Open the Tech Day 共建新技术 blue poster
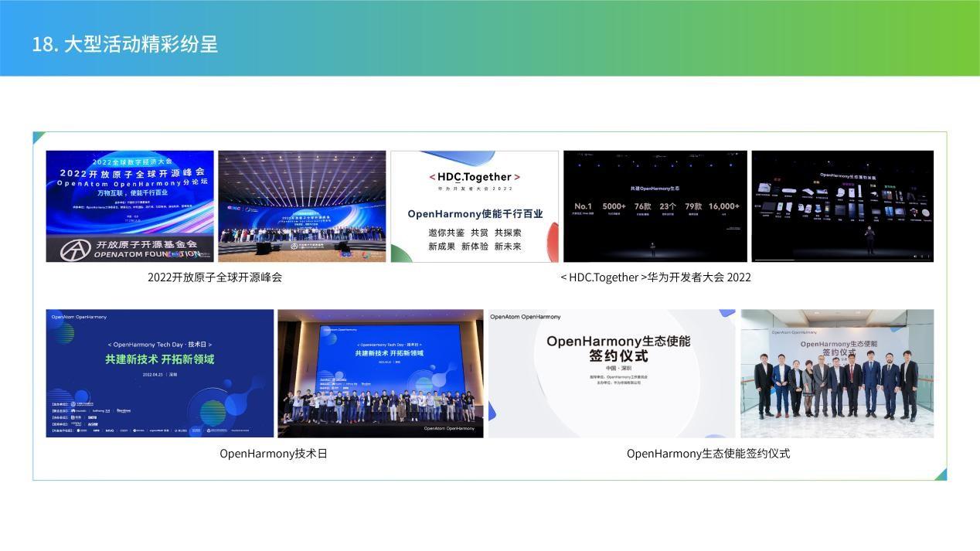This screenshot has width=980, height=551. pyautogui.click(x=160, y=373)
